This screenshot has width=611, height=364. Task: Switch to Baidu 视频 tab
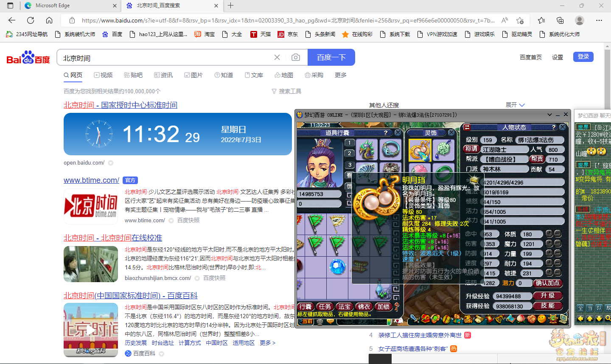click(x=103, y=75)
